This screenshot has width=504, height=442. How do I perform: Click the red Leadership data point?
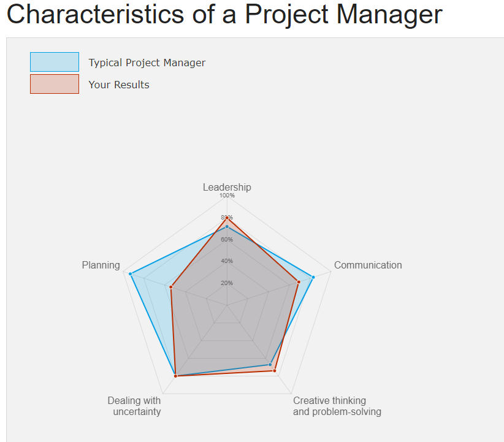[x=227, y=218]
